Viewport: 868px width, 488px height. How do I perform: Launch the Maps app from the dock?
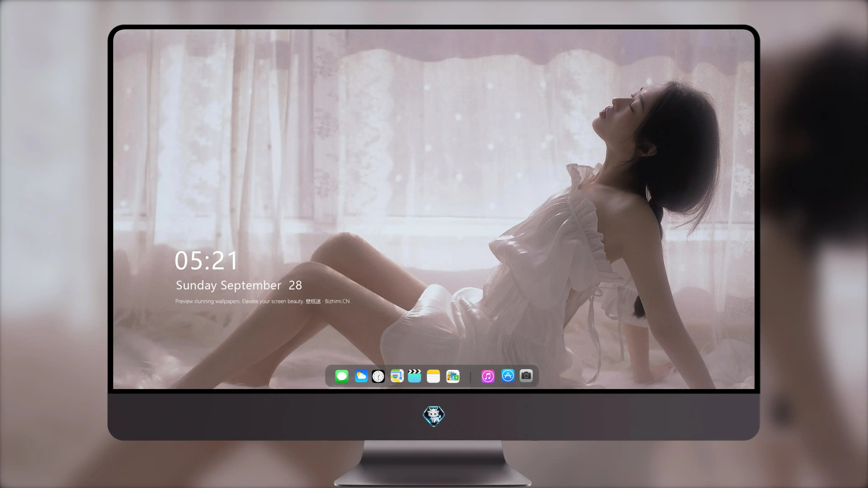click(397, 376)
